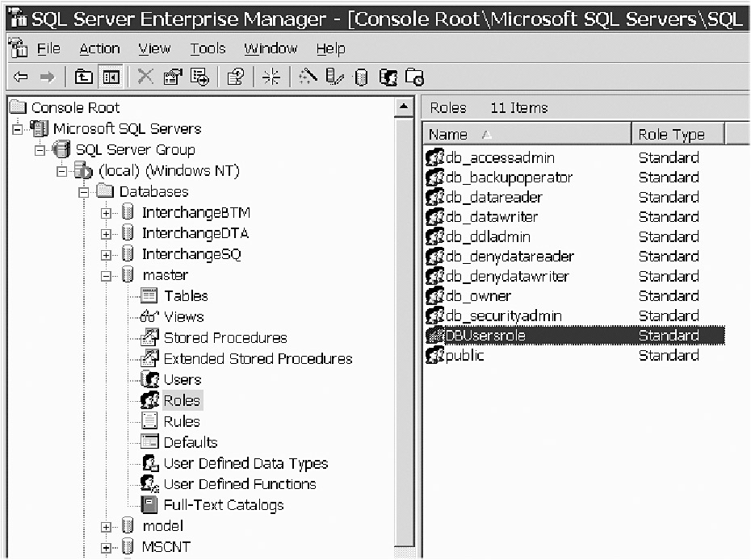Toggle the Show/Hide Console Tree button

coord(110,77)
